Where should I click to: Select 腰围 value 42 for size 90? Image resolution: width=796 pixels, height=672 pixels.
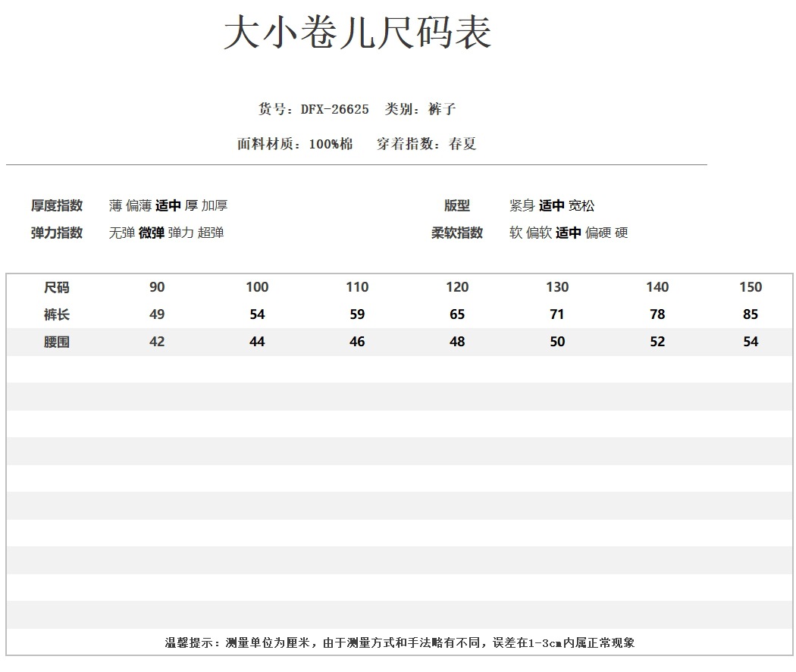(x=157, y=342)
